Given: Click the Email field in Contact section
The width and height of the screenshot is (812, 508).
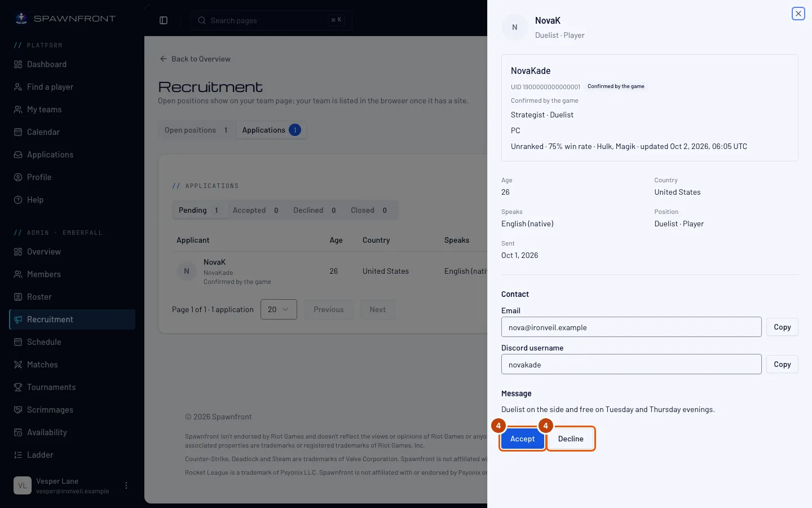Looking at the screenshot, I should [631, 327].
